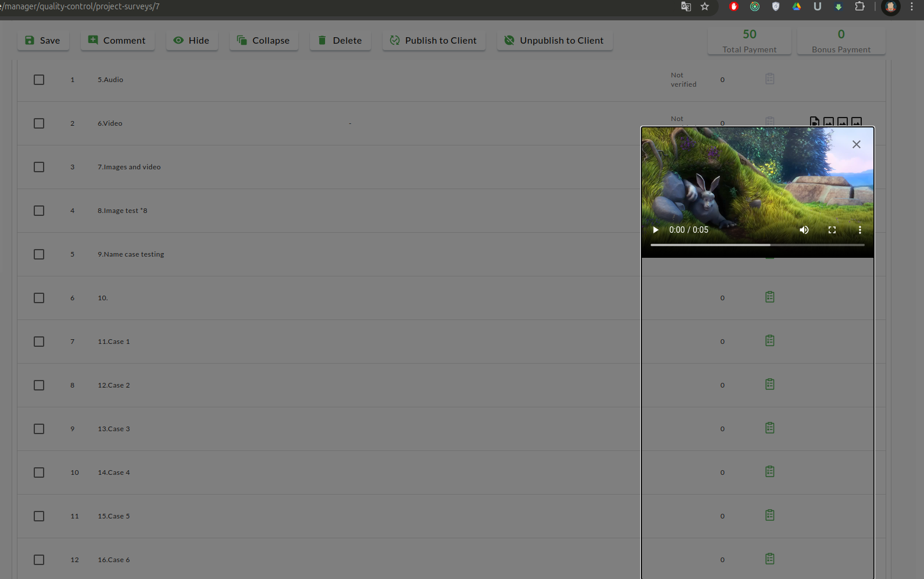Open the Google Drive extension
The height and width of the screenshot is (579, 924).
point(797,6)
